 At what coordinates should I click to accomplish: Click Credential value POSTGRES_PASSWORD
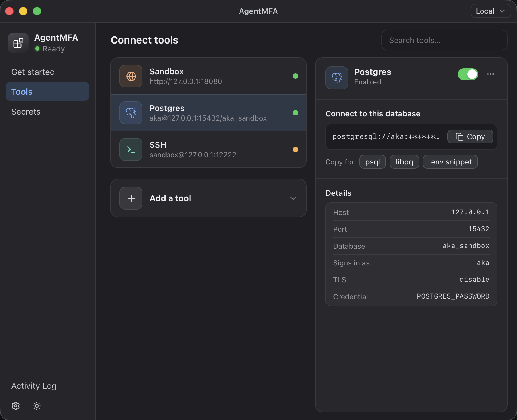(453, 296)
